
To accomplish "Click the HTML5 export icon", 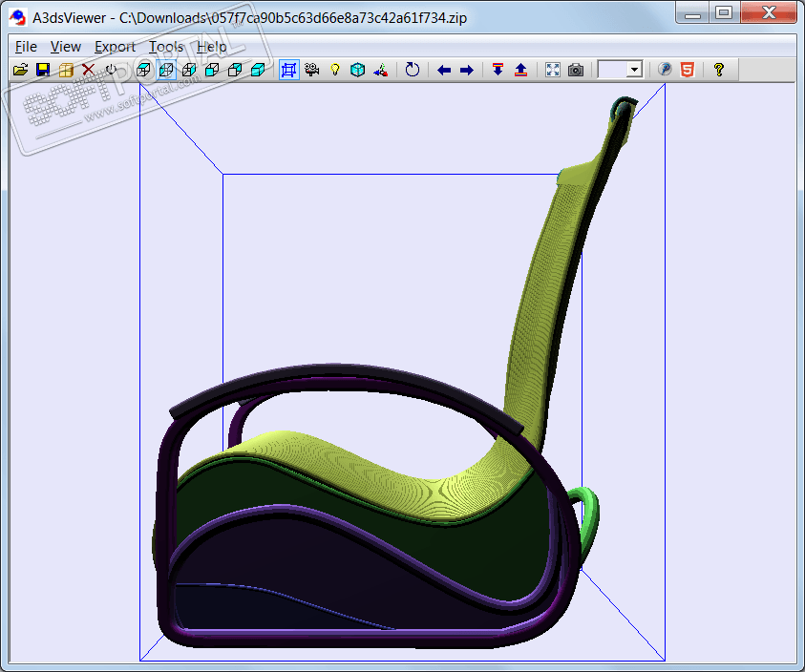I will click(687, 70).
